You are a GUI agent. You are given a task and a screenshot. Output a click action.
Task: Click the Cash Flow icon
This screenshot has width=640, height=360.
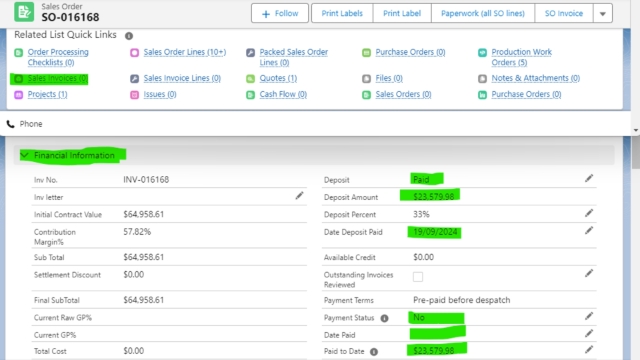(251, 95)
